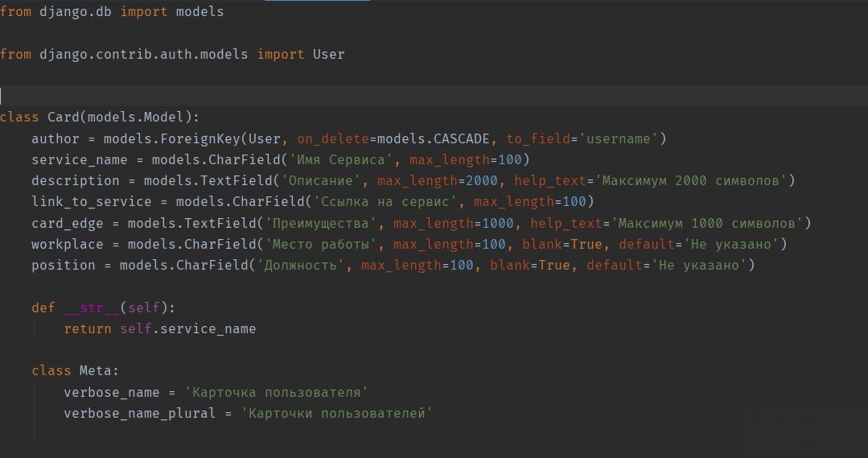
Task: Click 'django.db' in the first import line
Action: point(76,11)
